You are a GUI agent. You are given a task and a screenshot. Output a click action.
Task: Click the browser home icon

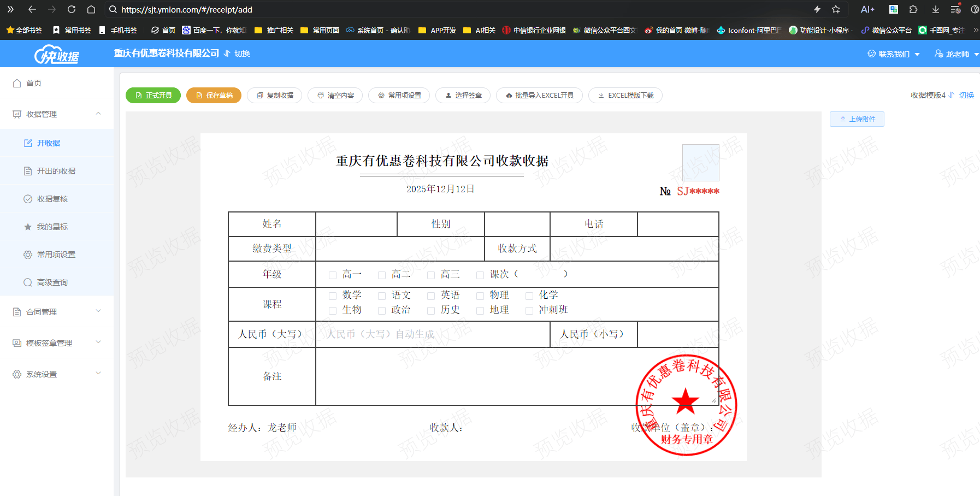91,9
